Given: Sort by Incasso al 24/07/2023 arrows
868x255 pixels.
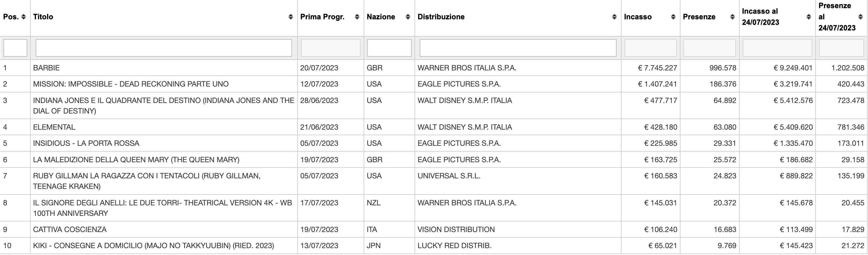Looking at the screenshot, I should 809,17.
